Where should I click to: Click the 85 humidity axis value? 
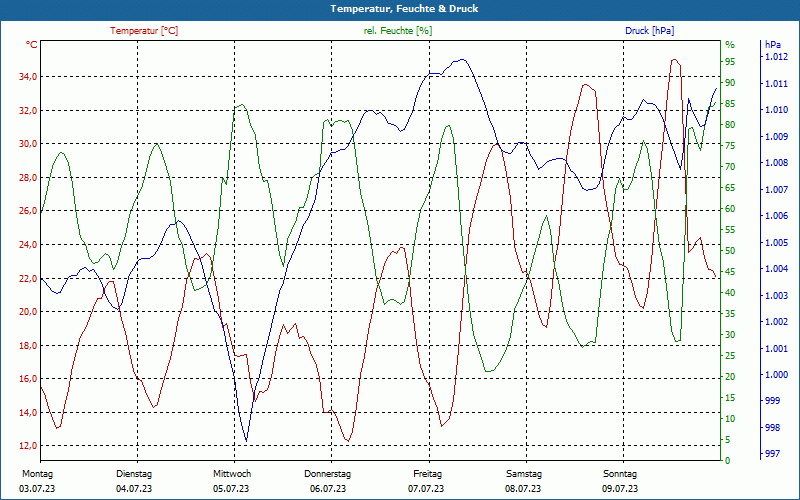730,104
